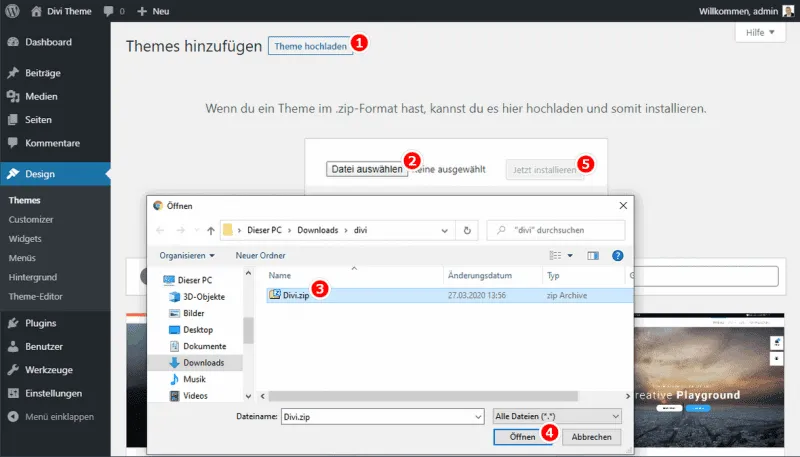Click the back arrow in file dialog
The height and width of the screenshot is (457, 800).
click(x=160, y=231)
